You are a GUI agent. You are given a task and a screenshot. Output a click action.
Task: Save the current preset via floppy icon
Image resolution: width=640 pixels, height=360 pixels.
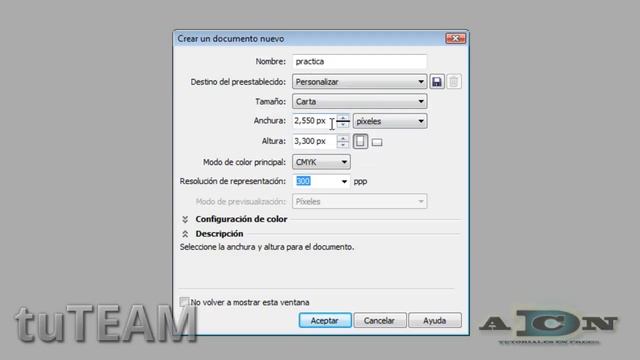coord(437,82)
